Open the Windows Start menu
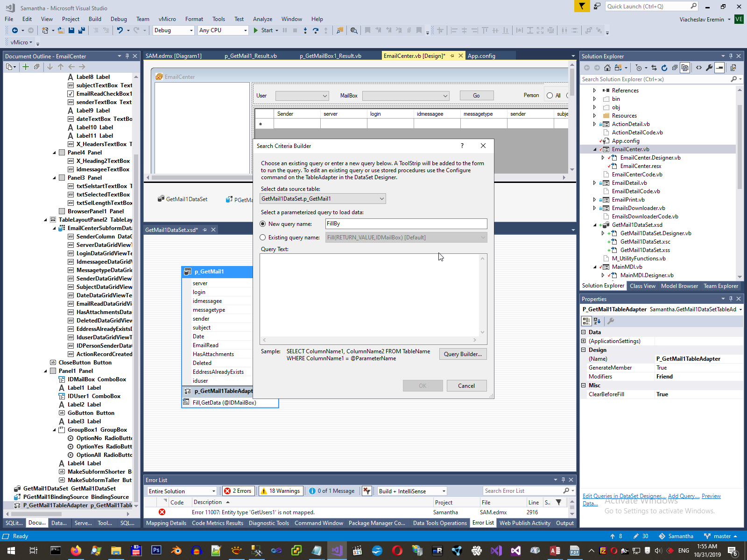Viewport: 747px width, 560px height. point(11,551)
